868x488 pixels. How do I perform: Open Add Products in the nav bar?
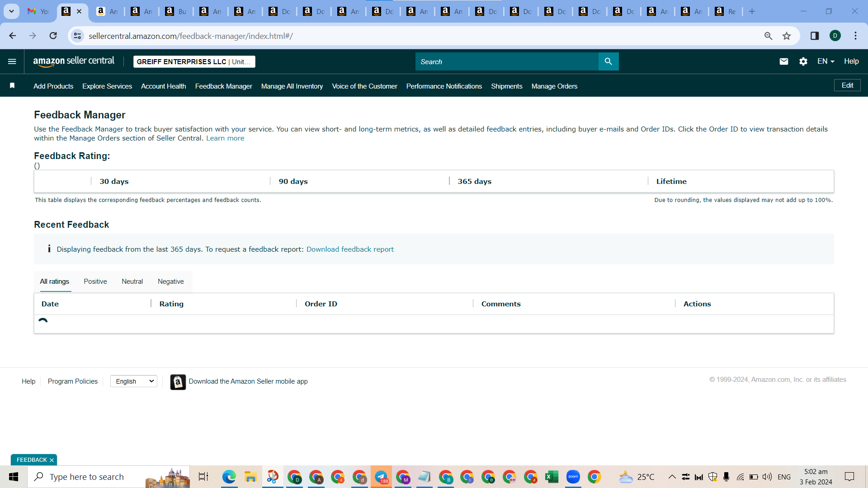(x=53, y=86)
